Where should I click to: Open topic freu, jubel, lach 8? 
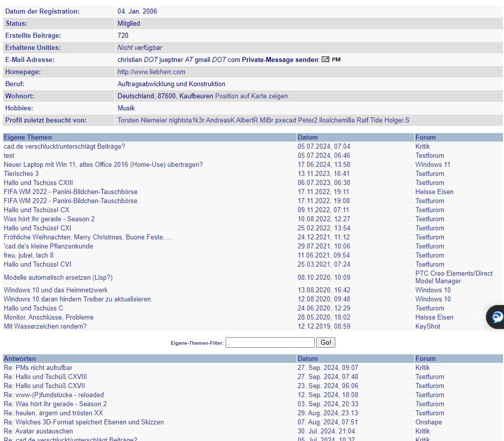click(x=29, y=255)
